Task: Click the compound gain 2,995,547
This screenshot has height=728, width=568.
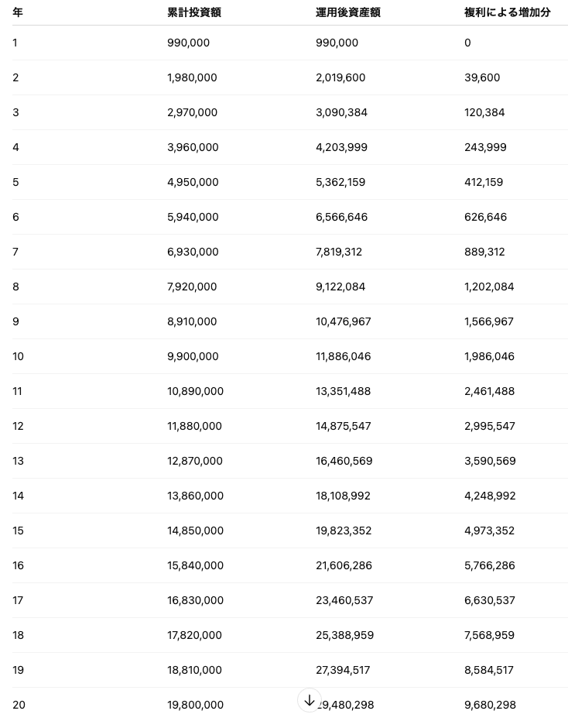Action: pyautogui.click(x=490, y=426)
